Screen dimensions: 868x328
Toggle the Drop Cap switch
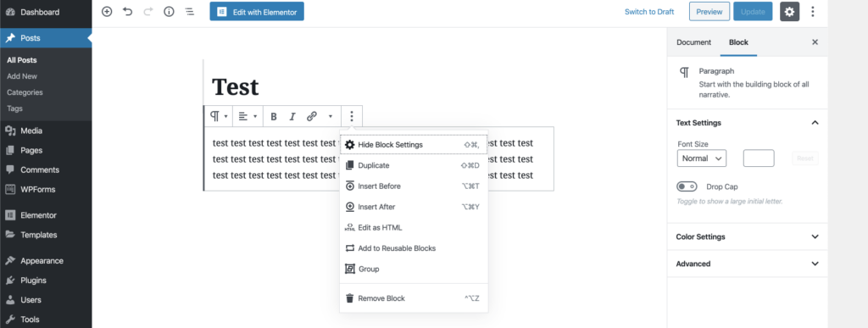click(687, 187)
